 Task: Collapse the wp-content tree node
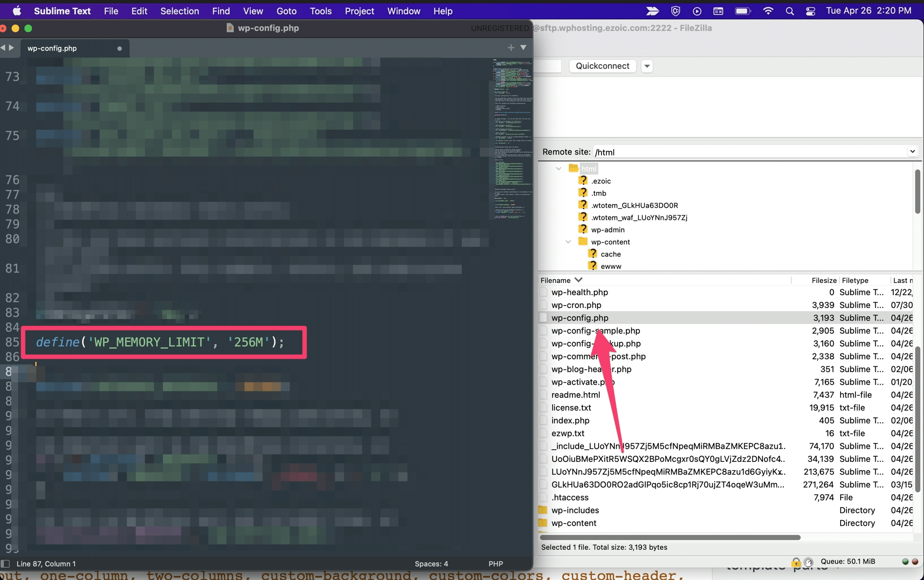pyautogui.click(x=568, y=242)
